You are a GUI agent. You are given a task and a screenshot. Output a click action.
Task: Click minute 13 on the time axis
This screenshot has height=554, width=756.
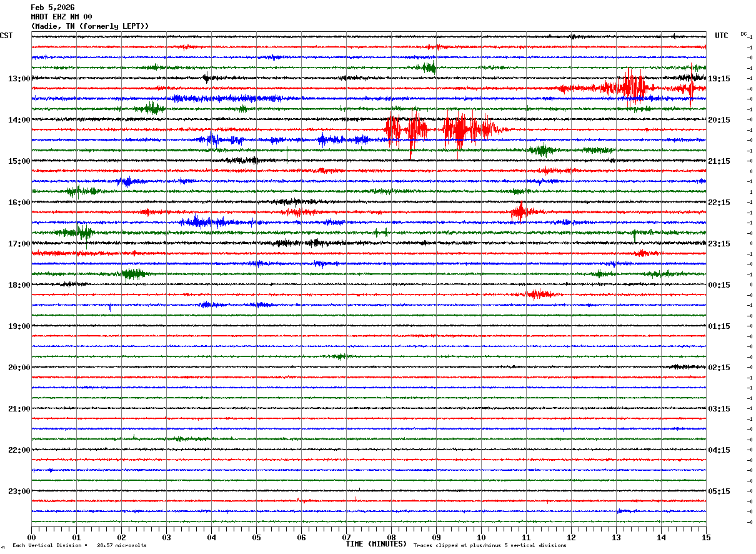[616, 537]
